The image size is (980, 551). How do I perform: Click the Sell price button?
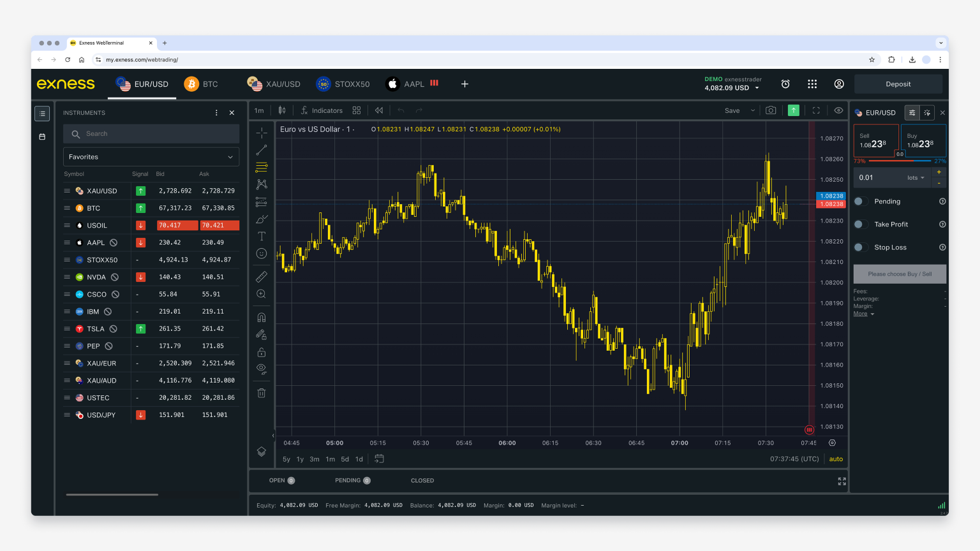[x=875, y=140]
